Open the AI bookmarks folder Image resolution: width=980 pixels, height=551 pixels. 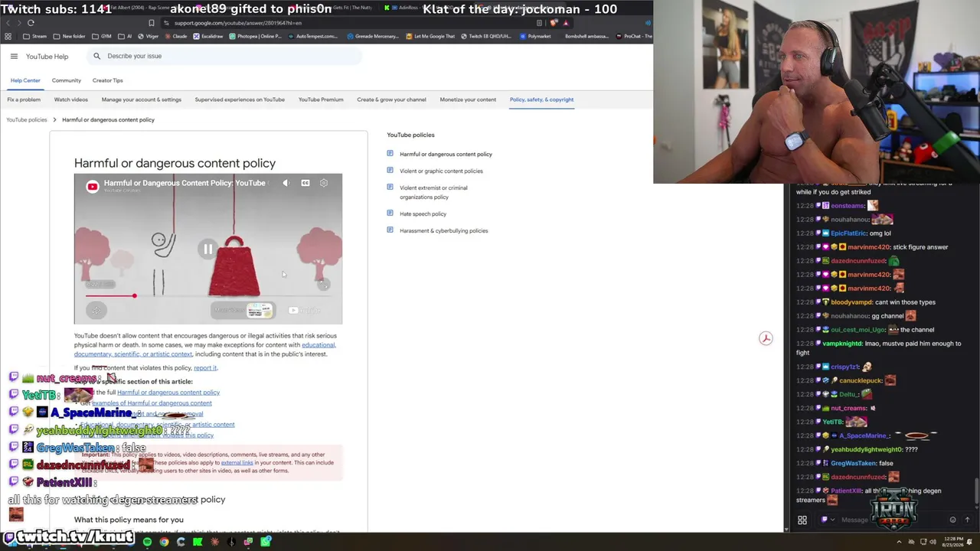coord(125,36)
